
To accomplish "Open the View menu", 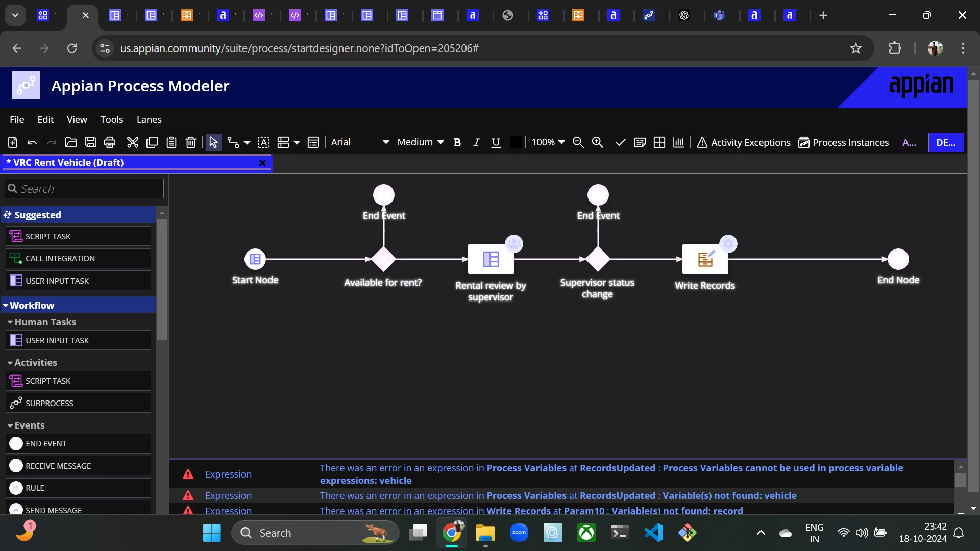I will tap(77, 119).
